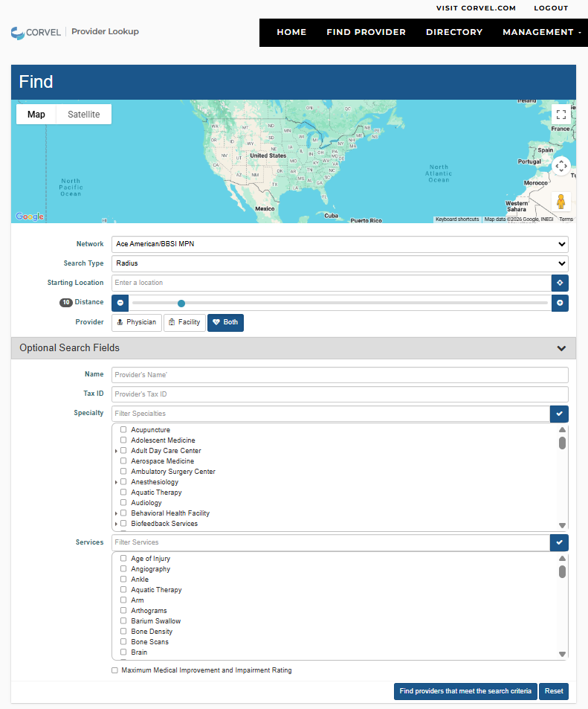
Task: Click the Reset button
Action: (x=554, y=691)
